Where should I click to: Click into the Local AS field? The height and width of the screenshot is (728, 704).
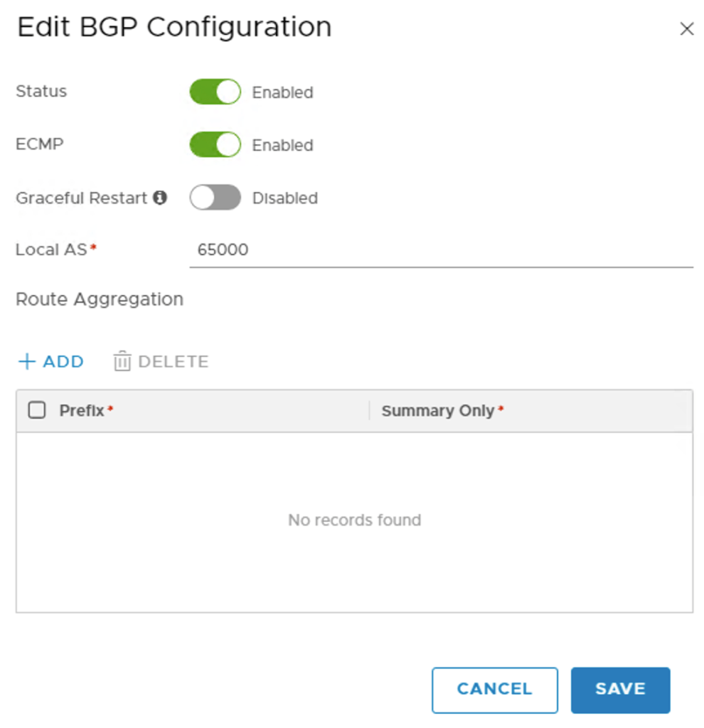coord(441,250)
